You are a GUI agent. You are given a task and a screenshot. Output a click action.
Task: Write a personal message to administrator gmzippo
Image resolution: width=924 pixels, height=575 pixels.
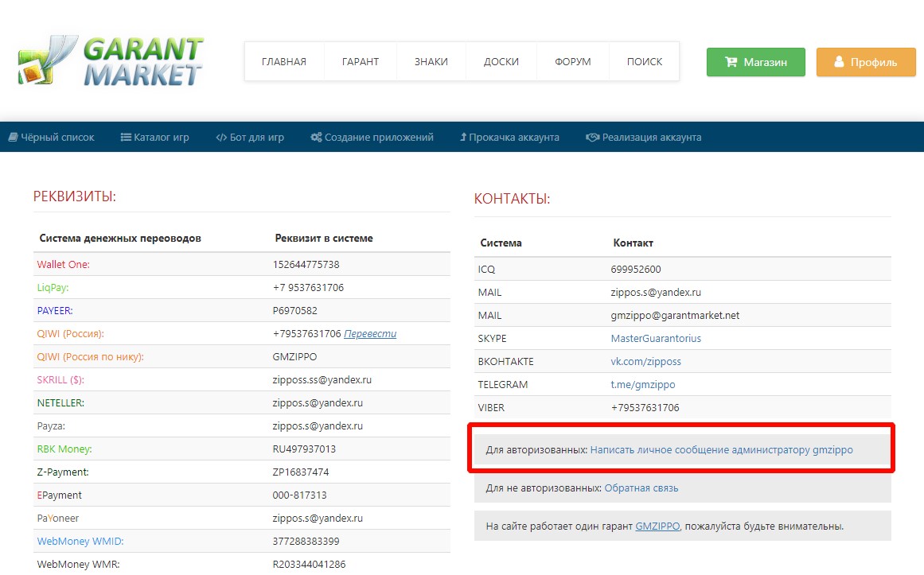[x=721, y=449]
